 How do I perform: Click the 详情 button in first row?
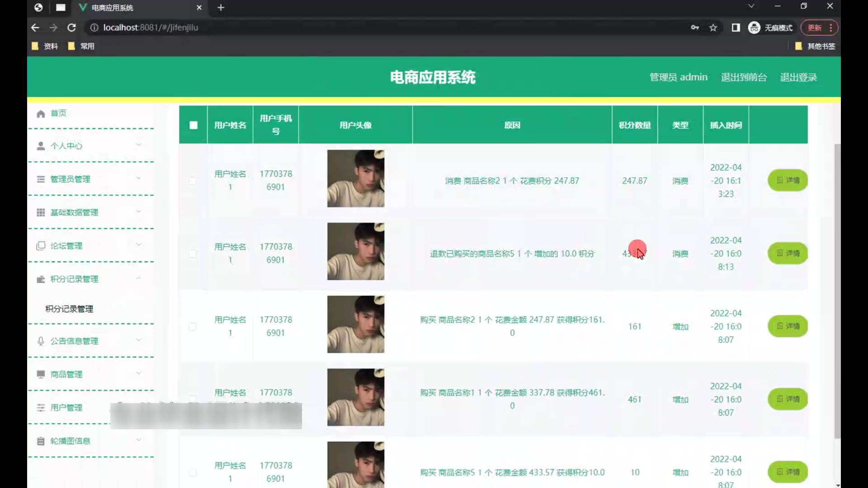(x=788, y=180)
